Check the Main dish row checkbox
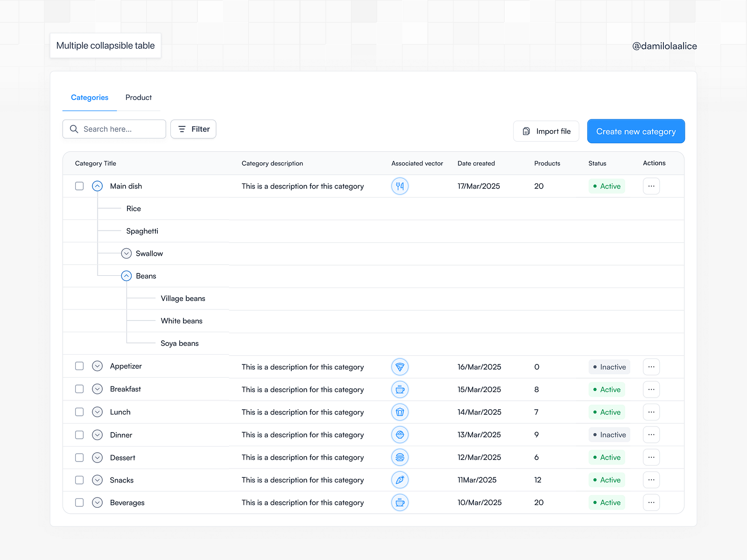The image size is (747, 560). click(x=79, y=186)
